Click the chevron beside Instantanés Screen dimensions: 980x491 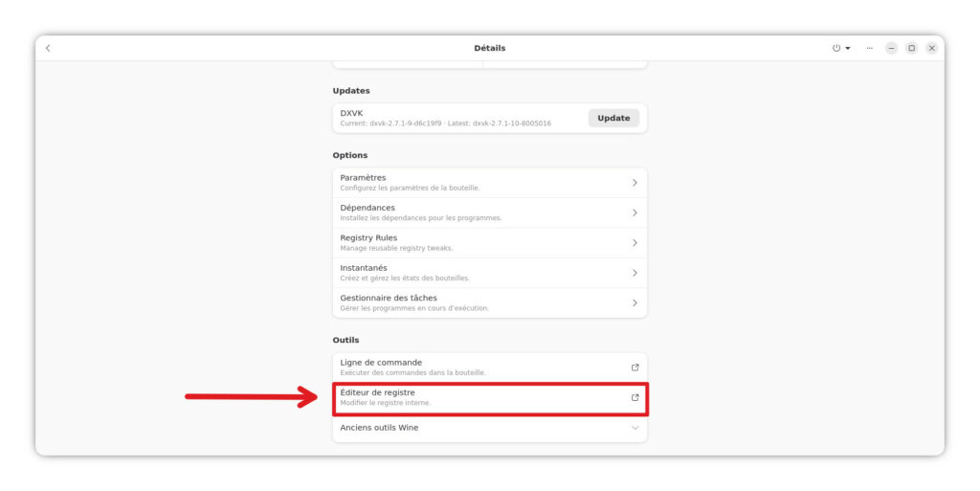(x=635, y=273)
